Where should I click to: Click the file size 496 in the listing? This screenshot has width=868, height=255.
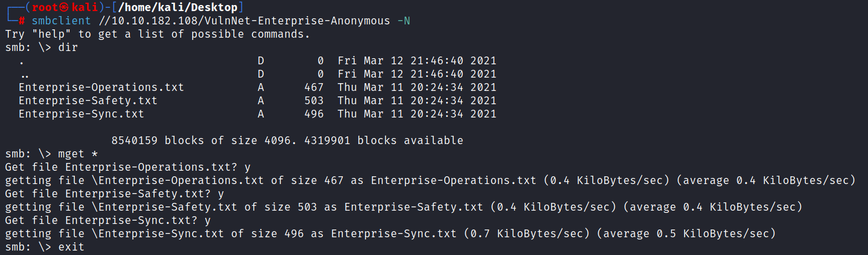point(314,114)
